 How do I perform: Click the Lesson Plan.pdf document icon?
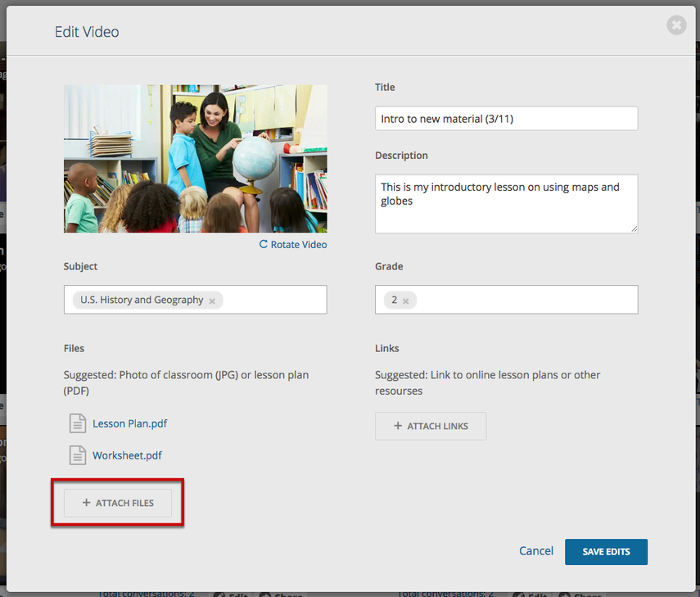pyautogui.click(x=78, y=423)
